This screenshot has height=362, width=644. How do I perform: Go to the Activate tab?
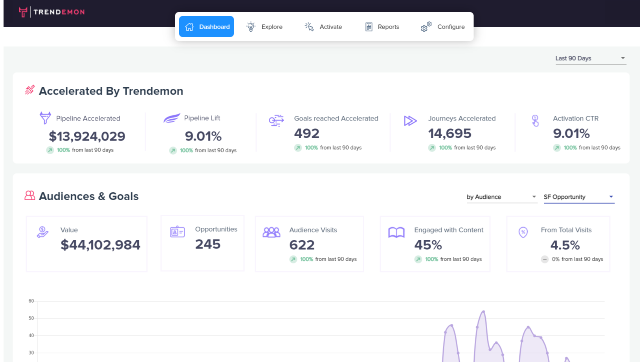[323, 27]
